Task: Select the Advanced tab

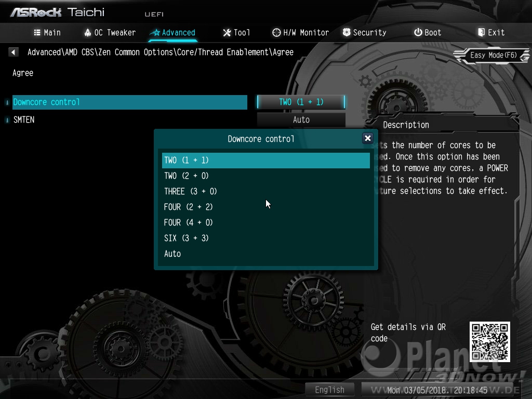Action: click(173, 33)
